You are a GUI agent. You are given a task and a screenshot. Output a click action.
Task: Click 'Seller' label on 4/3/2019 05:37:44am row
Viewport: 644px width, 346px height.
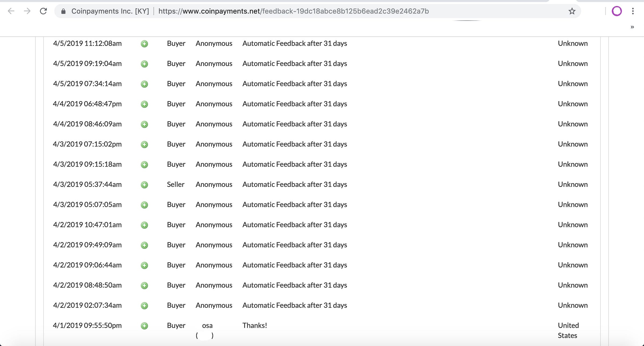(x=175, y=185)
